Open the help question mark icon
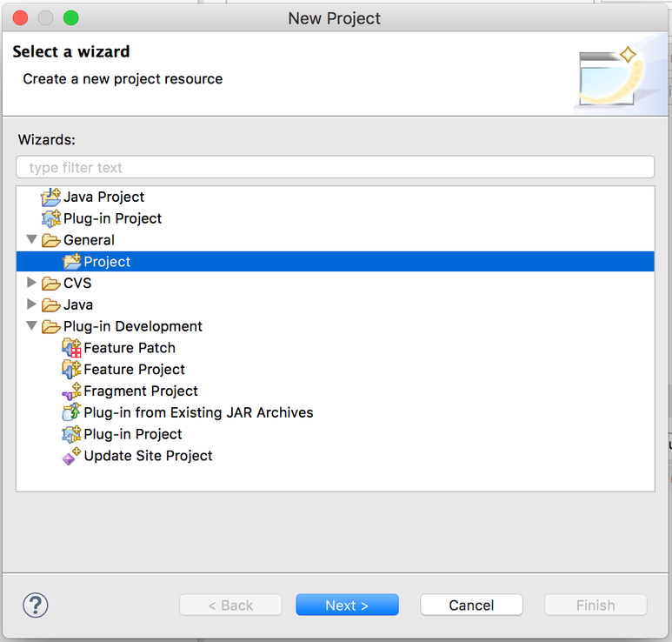Image resolution: width=672 pixels, height=642 pixels. tap(36, 605)
